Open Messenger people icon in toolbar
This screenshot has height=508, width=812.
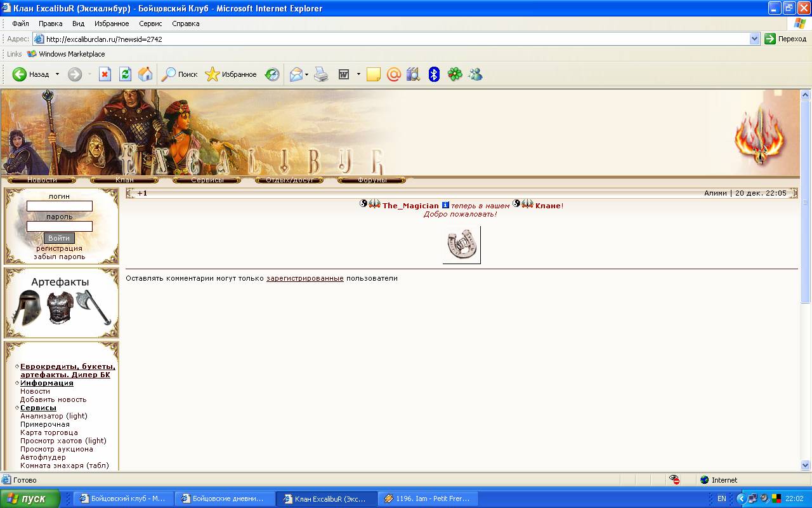pyautogui.click(x=476, y=74)
